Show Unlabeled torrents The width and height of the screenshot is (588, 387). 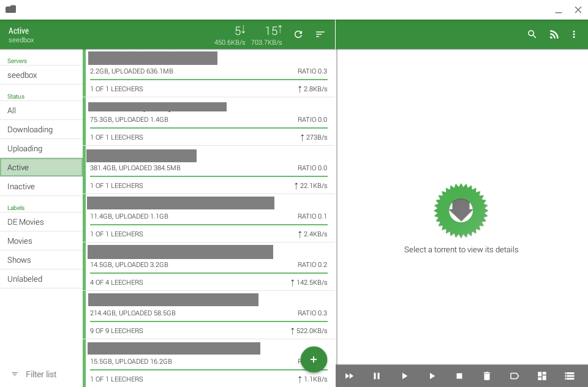click(41, 279)
